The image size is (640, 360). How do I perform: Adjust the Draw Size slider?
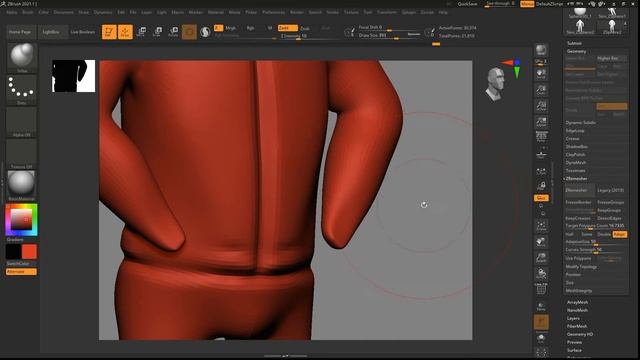coord(389,36)
